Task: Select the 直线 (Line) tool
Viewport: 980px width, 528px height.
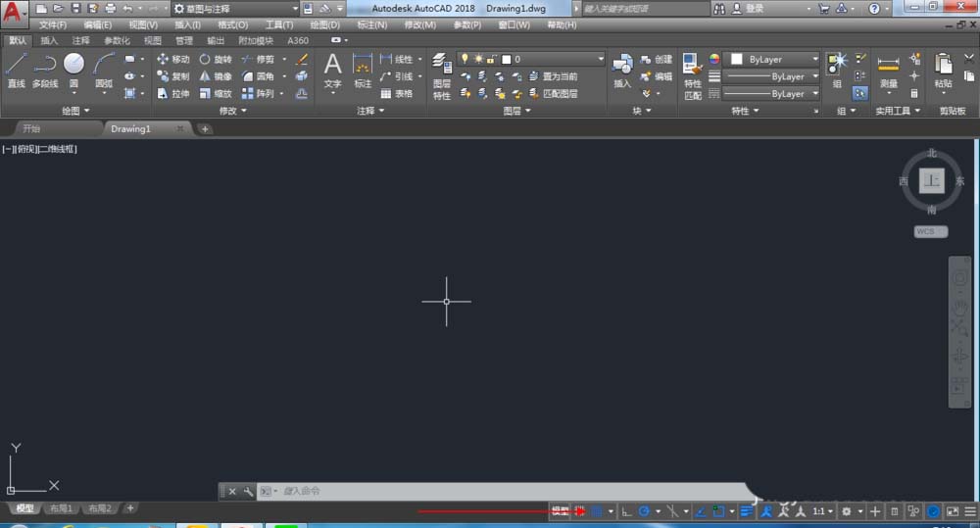Action: click(x=17, y=71)
